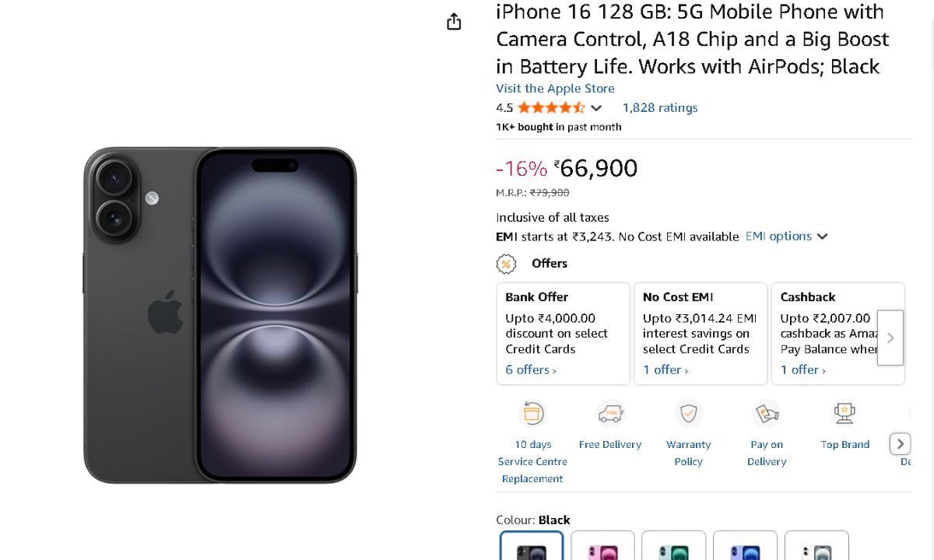Click the 10 days replacement box icon
The image size is (934, 560).
click(533, 414)
